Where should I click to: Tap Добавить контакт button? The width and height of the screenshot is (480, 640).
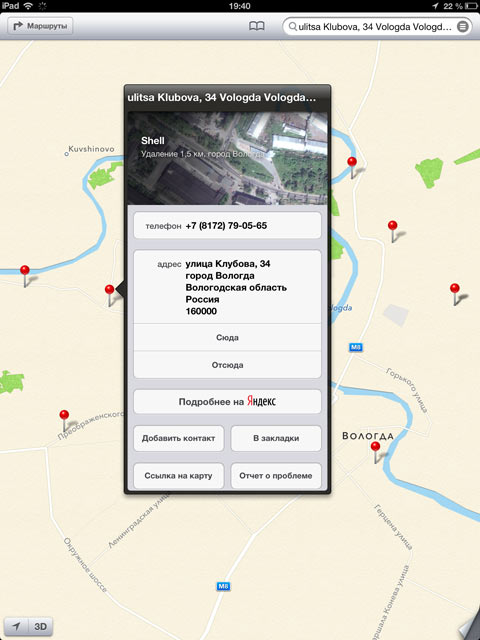tap(178, 438)
